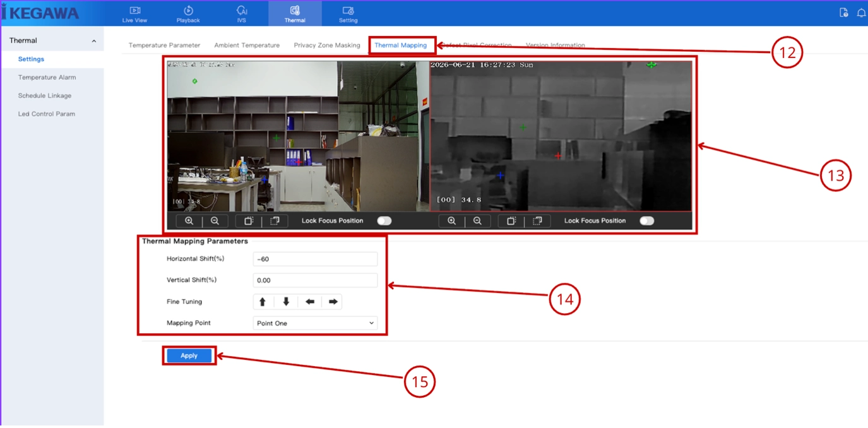
Task: Select the Thermal Mapping tab
Action: click(x=401, y=45)
